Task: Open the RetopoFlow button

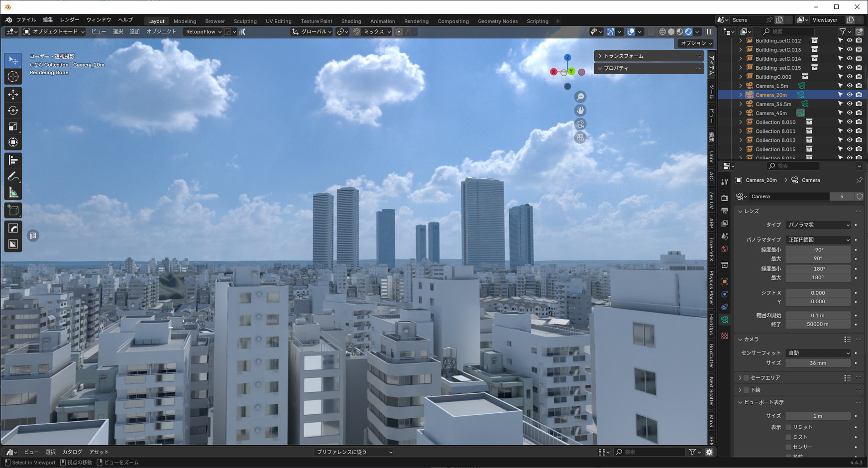Action: click(x=203, y=31)
